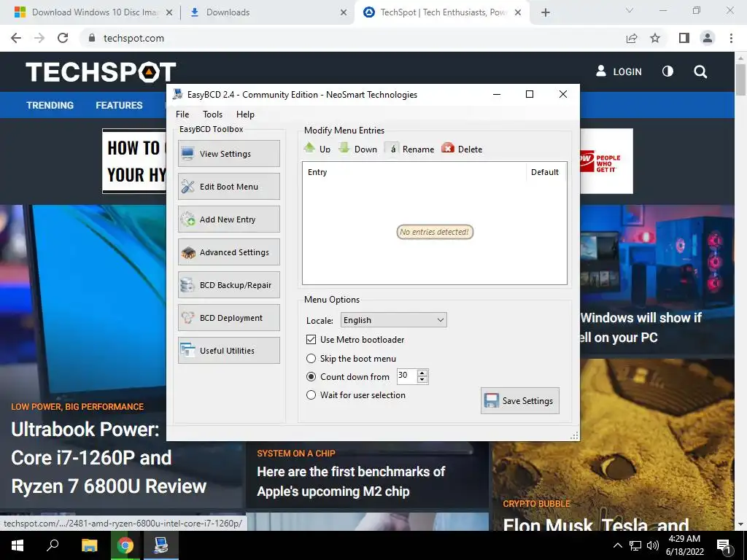Decrease countdown value with down arrow
This screenshot has height=560, width=747.
[x=422, y=379]
